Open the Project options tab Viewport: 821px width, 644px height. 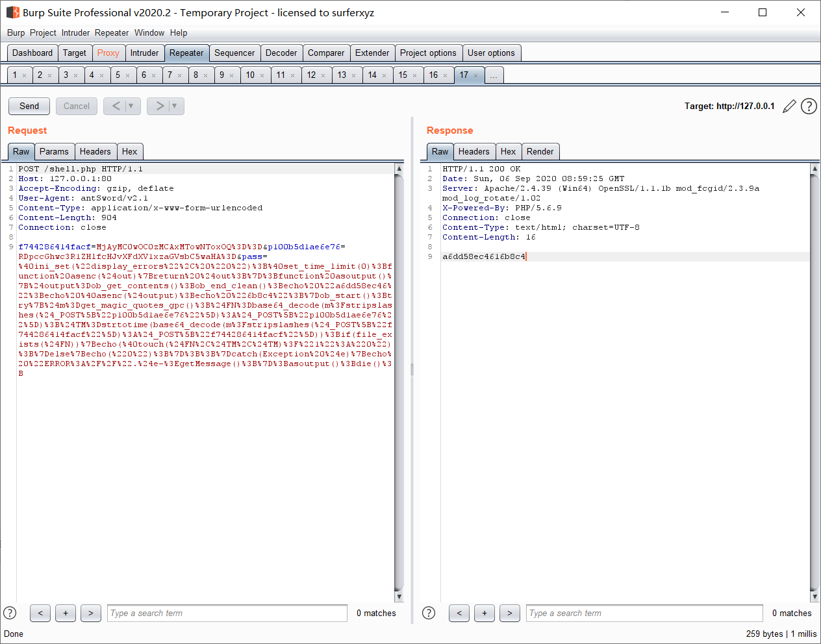428,53
